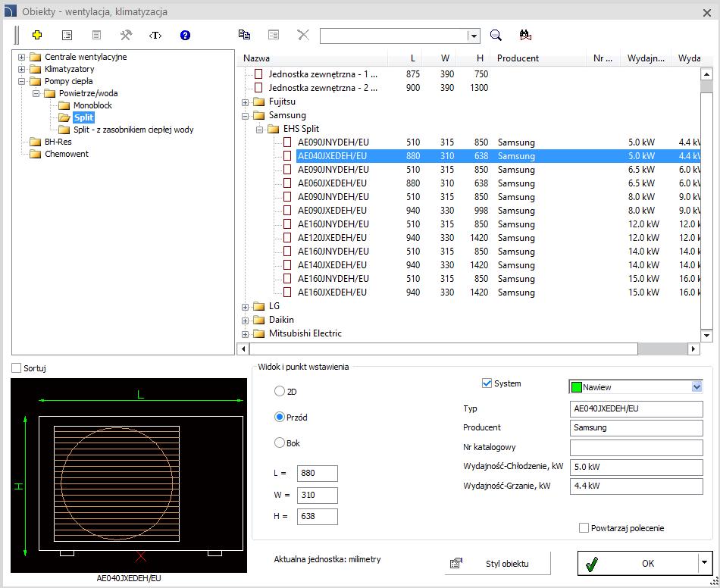Viewport: 720px width, 588px height.
Task: Click the L column header
Action: coord(403,58)
